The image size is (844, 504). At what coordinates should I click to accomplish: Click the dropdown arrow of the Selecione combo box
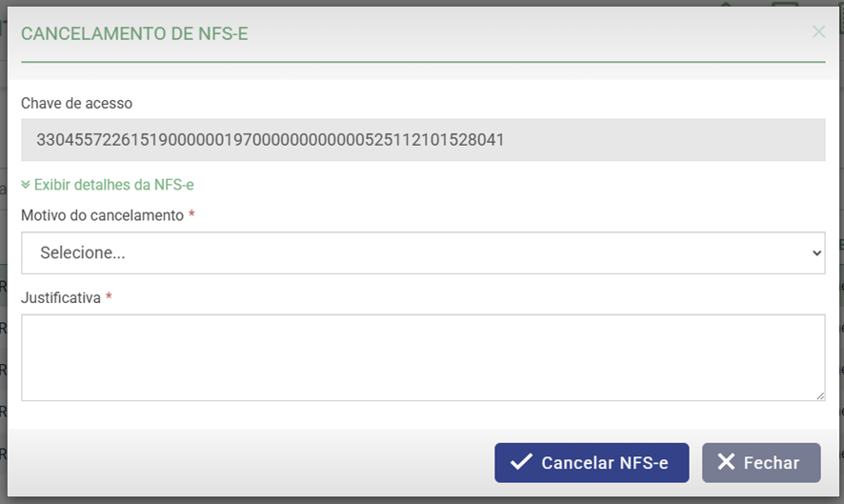(x=815, y=253)
